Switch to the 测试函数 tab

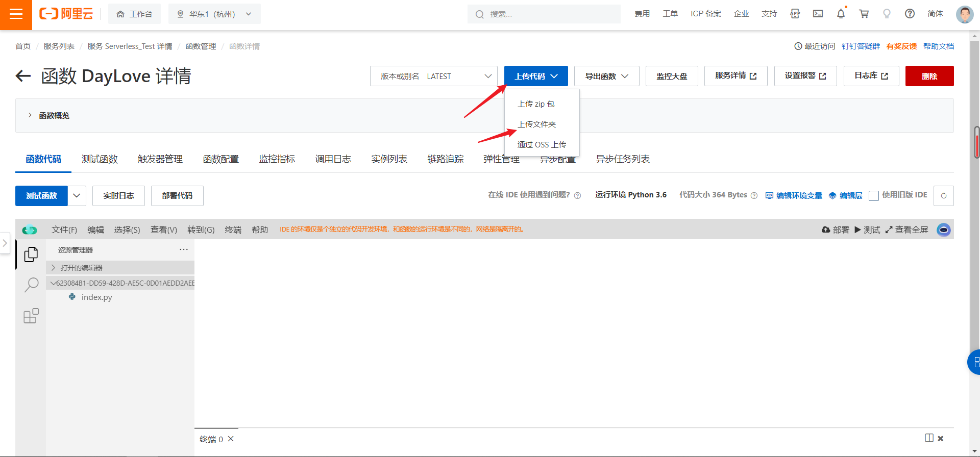click(100, 159)
